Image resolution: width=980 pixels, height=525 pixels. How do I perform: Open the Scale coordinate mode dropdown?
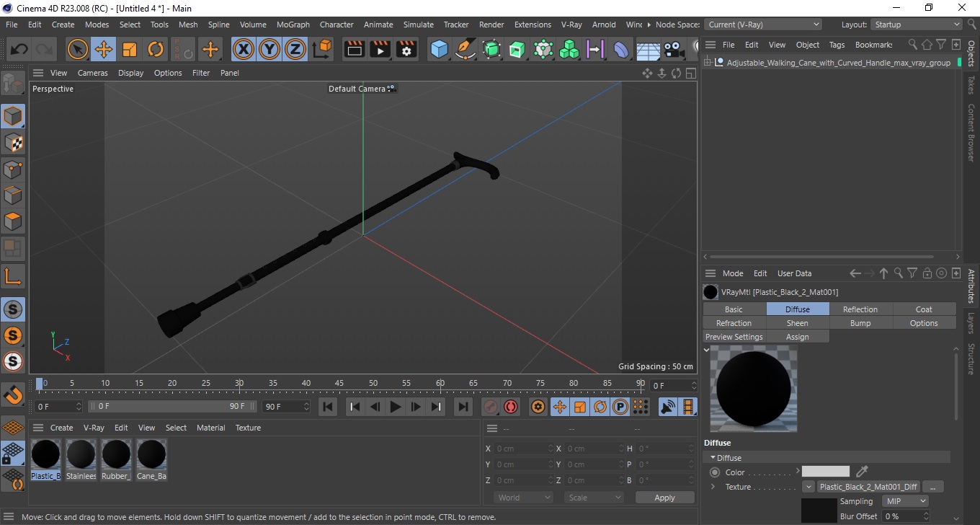point(594,498)
